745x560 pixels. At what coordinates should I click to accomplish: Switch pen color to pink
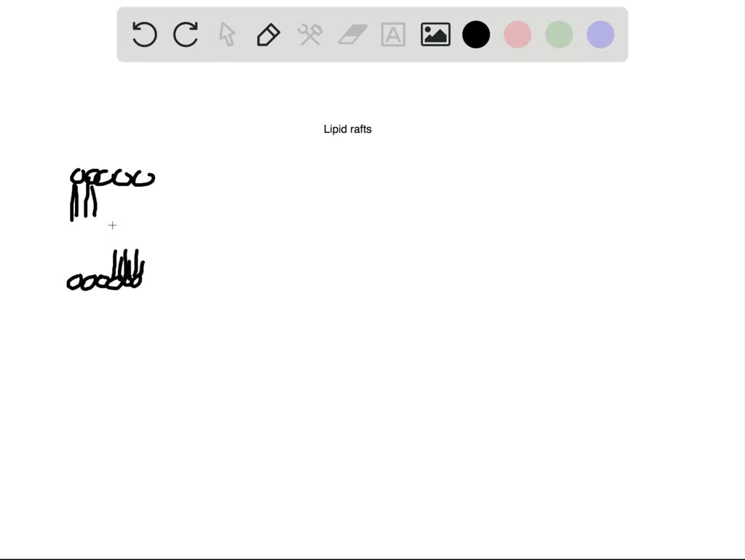coord(518,34)
